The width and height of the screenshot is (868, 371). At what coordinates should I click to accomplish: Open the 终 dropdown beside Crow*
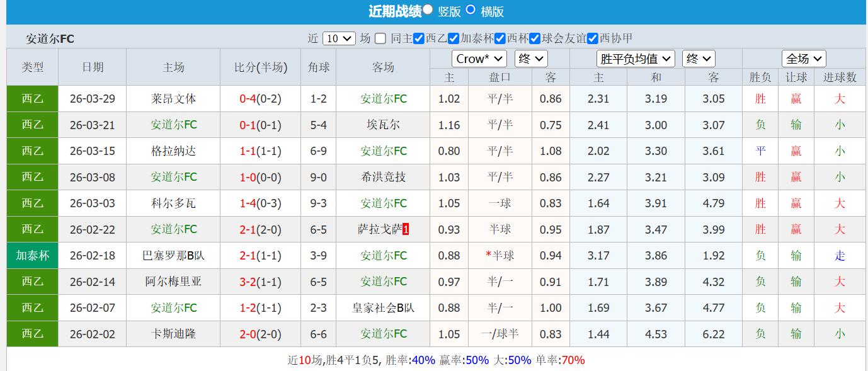click(531, 58)
